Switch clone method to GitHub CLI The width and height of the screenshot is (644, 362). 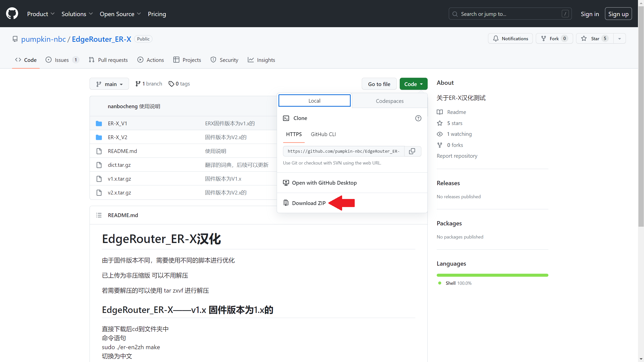pyautogui.click(x=323, y=134)
